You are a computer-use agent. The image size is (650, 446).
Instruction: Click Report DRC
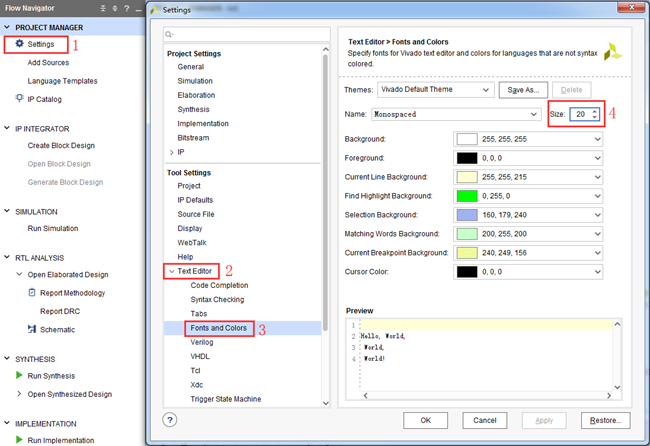(x=60, y=311)
